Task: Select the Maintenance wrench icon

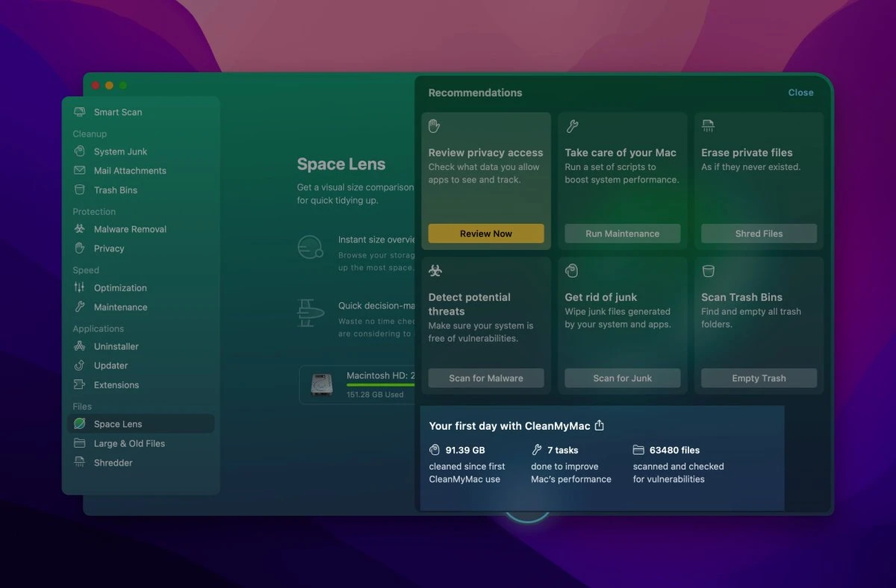Action: pos(79,307)
